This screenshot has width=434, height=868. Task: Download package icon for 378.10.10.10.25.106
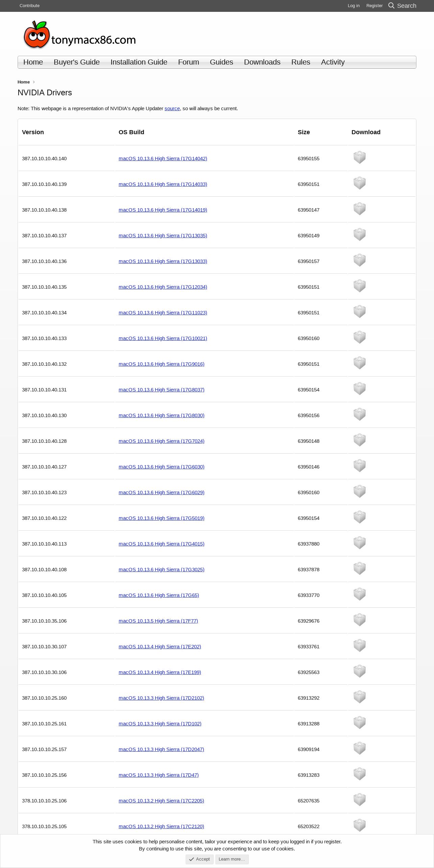(359, 800)
